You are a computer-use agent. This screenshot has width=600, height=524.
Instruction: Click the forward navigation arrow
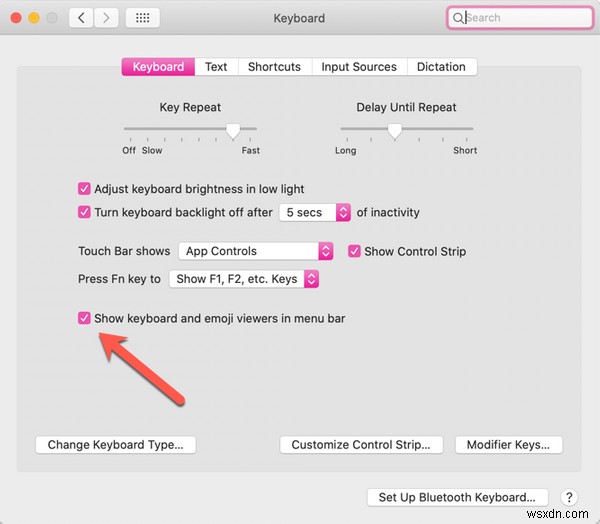[107, 18]
